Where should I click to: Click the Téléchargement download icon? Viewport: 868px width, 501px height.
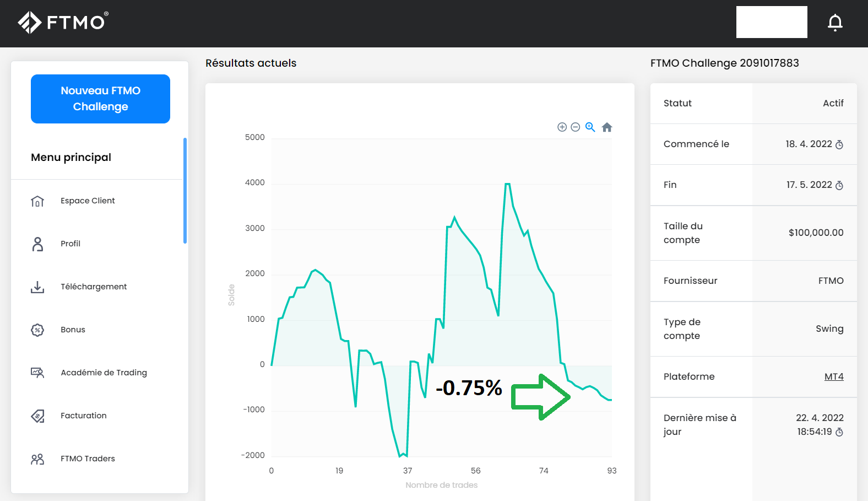(37, 287)
